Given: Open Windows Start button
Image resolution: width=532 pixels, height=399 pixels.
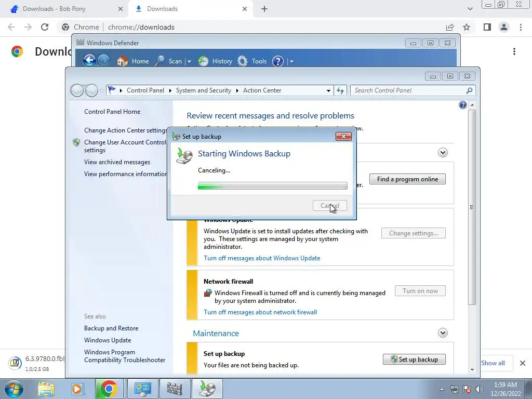Looking at the screenshot, I should coord(14,389).
